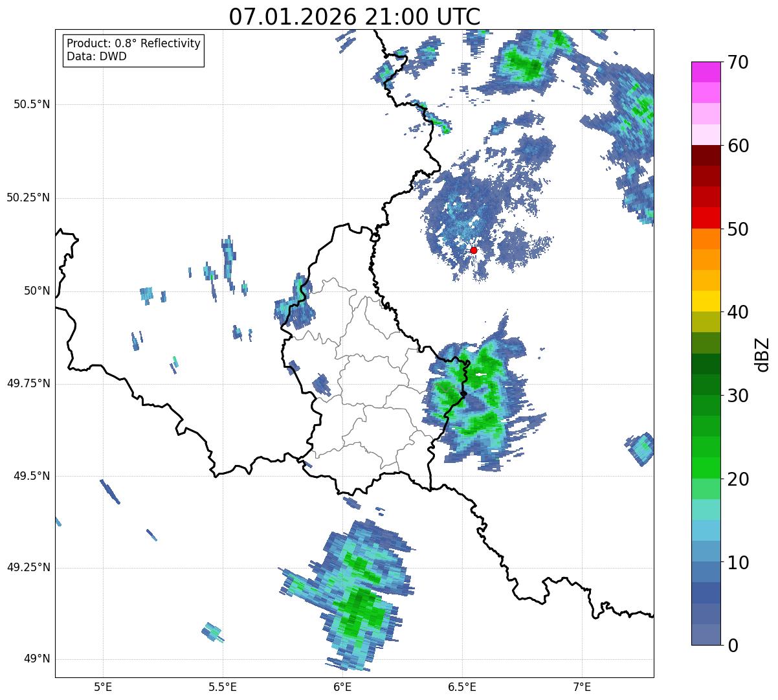Click the 5.5°E longitude label
The image size is (778, 700).
(x=223, y=687)
